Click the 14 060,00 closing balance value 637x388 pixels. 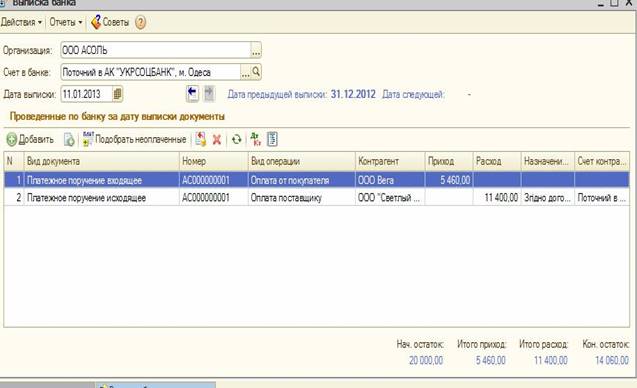[x=612, y=360]
